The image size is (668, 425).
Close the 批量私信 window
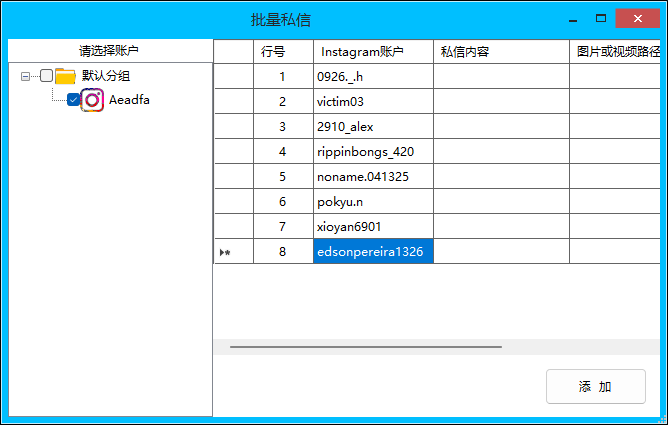(638, 19)
